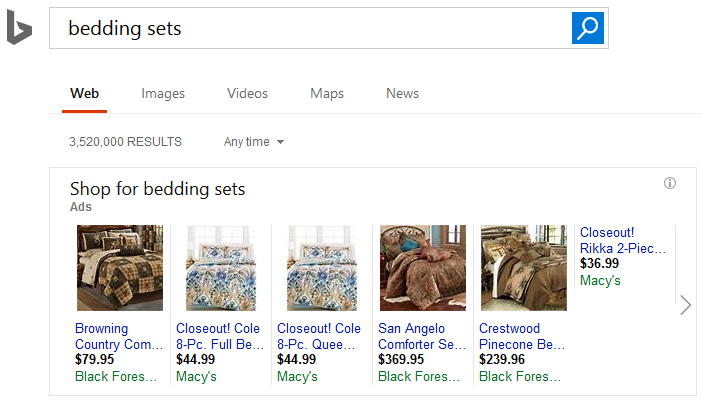
Task: Open Browning Country Comforter product image
Action: pos(119,268)
